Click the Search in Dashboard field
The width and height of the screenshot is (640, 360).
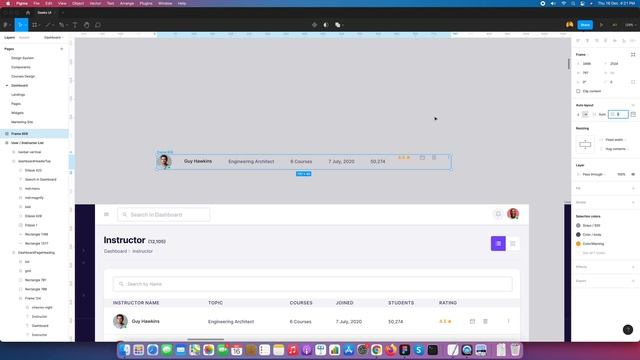point(164,214)
